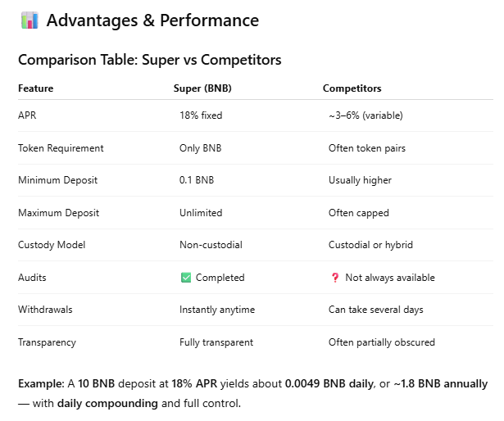
Task: Click the Can take several days cell
Action: pos(376,310)
